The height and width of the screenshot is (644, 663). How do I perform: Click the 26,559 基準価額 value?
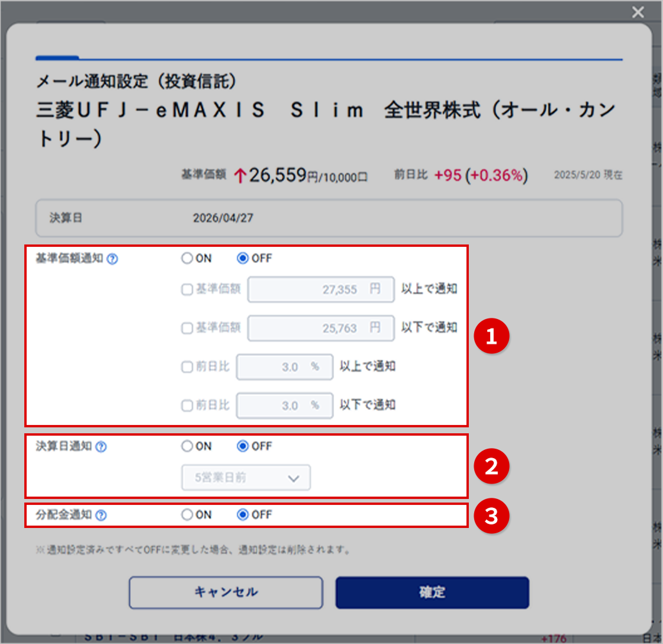pos(278,175)
